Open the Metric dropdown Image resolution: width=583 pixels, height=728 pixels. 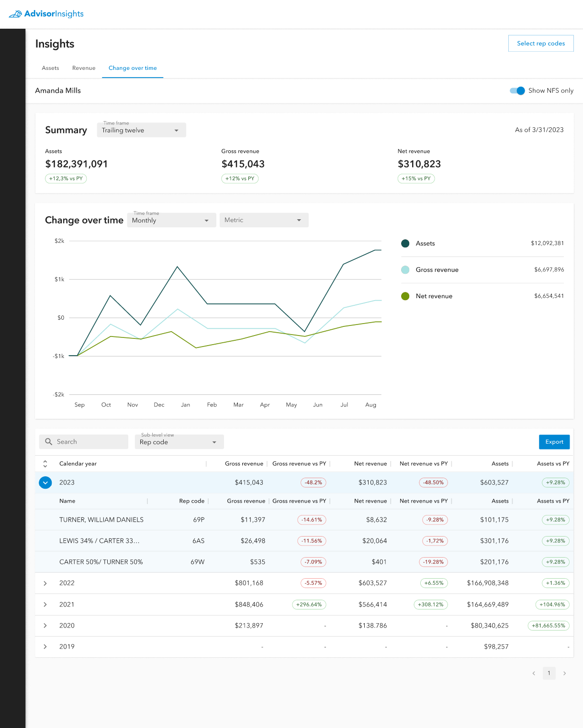264,220
